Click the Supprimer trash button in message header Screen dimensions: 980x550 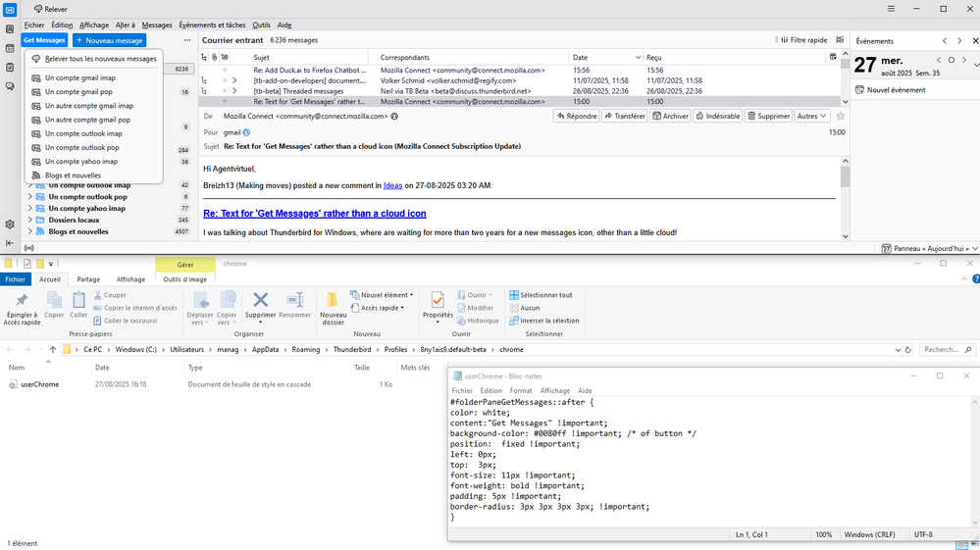[768, 116]
